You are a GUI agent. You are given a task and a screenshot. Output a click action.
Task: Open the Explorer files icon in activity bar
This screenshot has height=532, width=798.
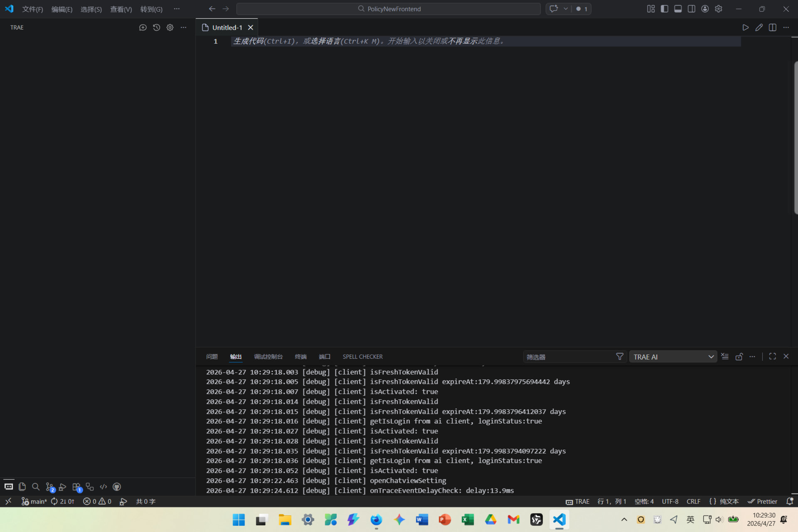[x=22, y=487]
